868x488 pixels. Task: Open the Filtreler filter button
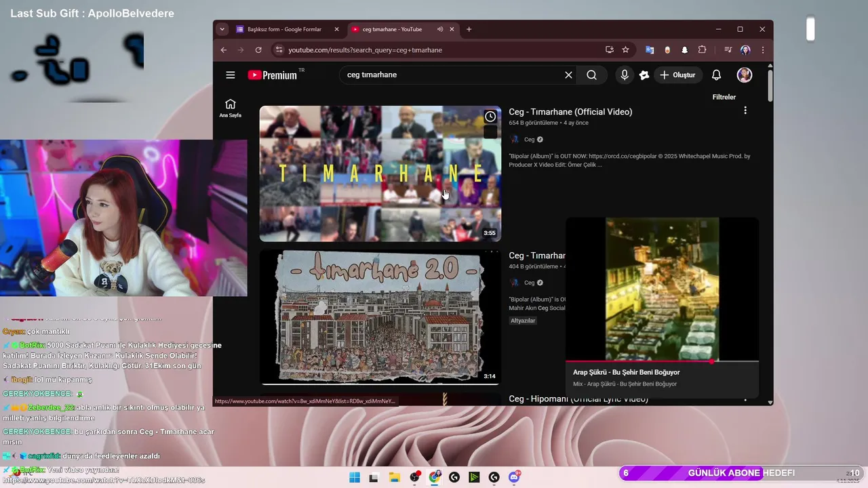724,97
